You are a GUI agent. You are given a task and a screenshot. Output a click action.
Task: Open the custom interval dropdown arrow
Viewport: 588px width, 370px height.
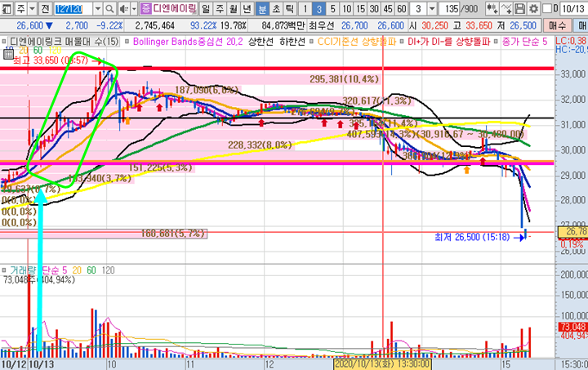[432, 8]
